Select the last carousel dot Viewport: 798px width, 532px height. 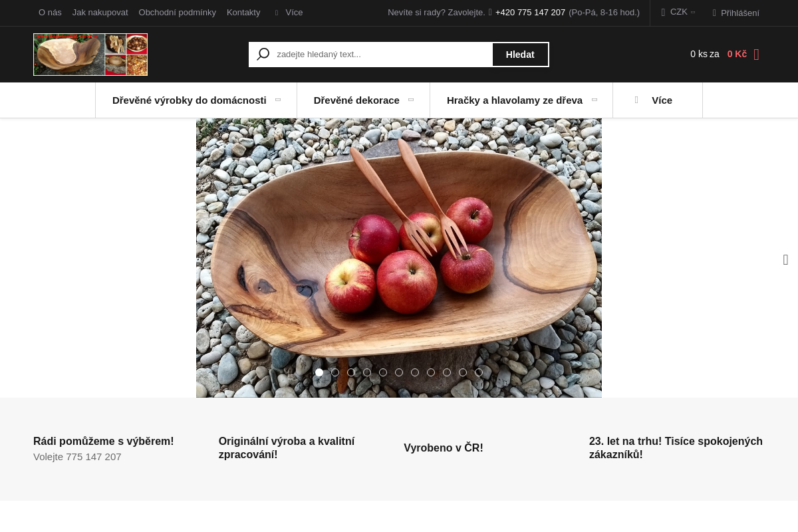(x=479, y=372)
